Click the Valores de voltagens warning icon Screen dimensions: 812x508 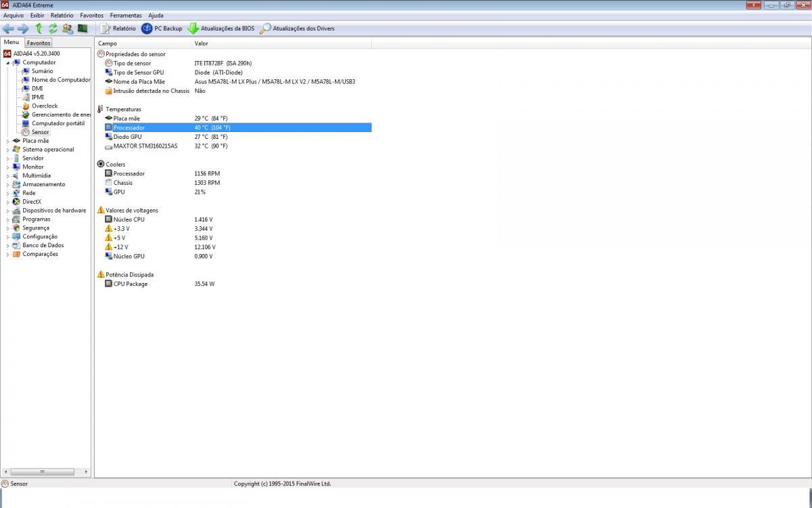click(101, 210)
